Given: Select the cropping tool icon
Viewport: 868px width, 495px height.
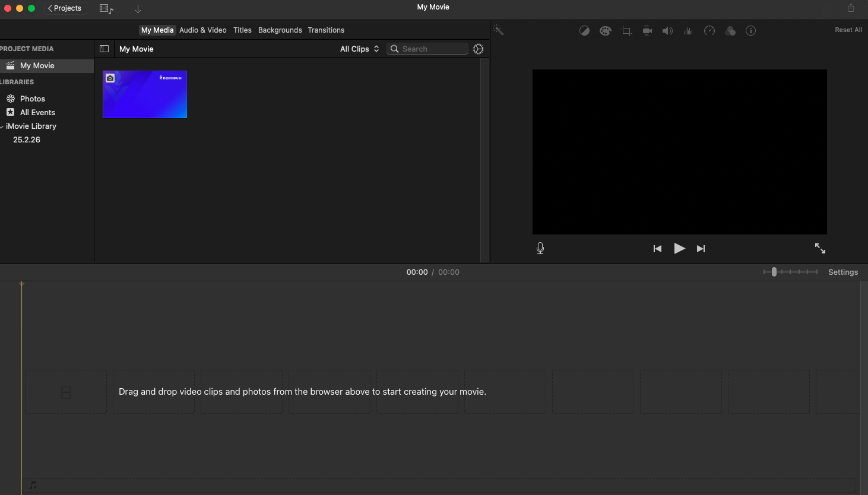Looking at the screenshot, I should pos(626,31).
